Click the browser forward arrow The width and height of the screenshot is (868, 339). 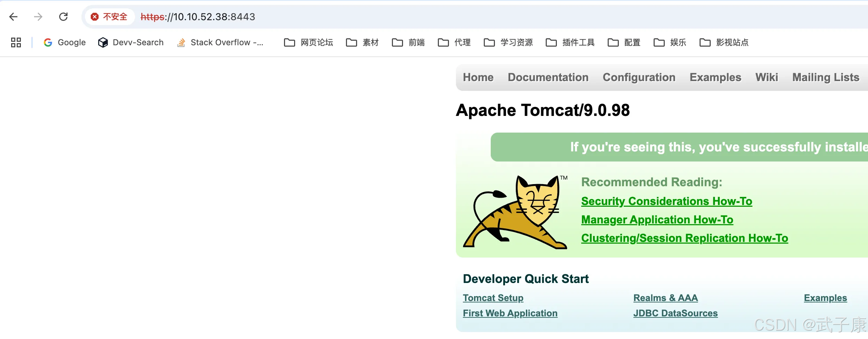(x=38, y=17)
